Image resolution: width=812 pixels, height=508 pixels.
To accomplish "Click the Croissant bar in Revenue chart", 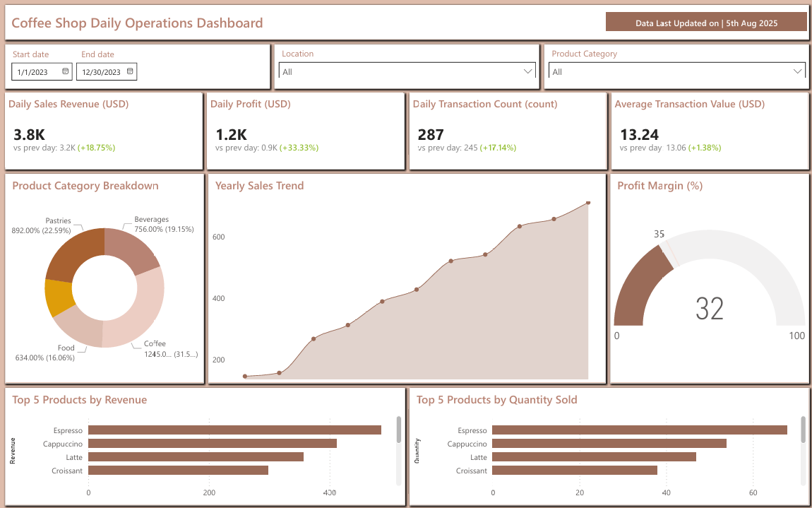I will [178, 471].
